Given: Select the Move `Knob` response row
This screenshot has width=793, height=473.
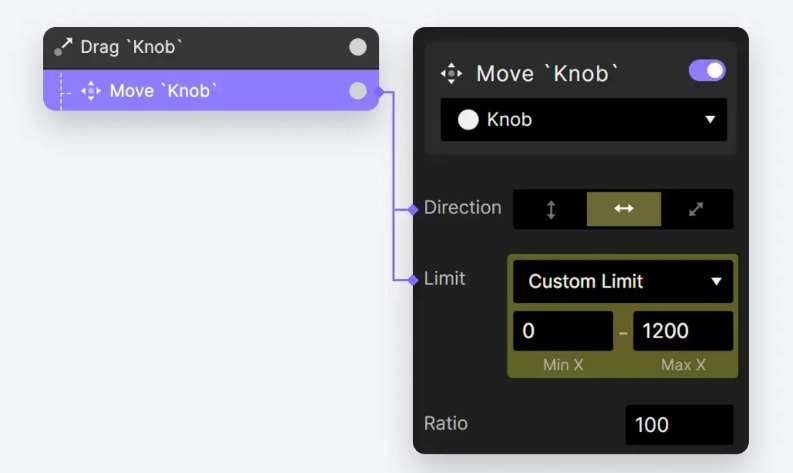Looking at the screenshot, I should coord(211,91).
